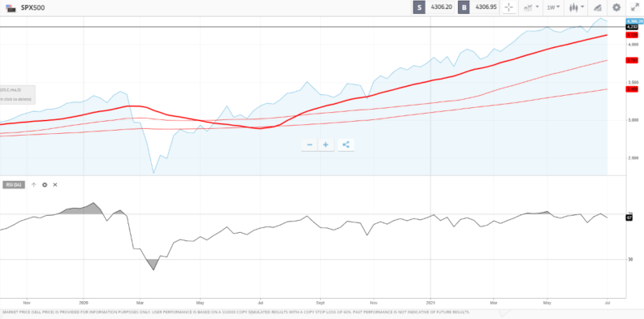Open the compare chart dropdown
Screen dimensions: 644x319
(x=530, y=7)
